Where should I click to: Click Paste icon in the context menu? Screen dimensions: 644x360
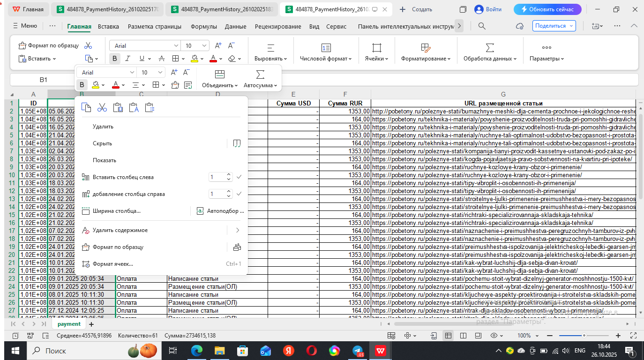tap(118, 108)
